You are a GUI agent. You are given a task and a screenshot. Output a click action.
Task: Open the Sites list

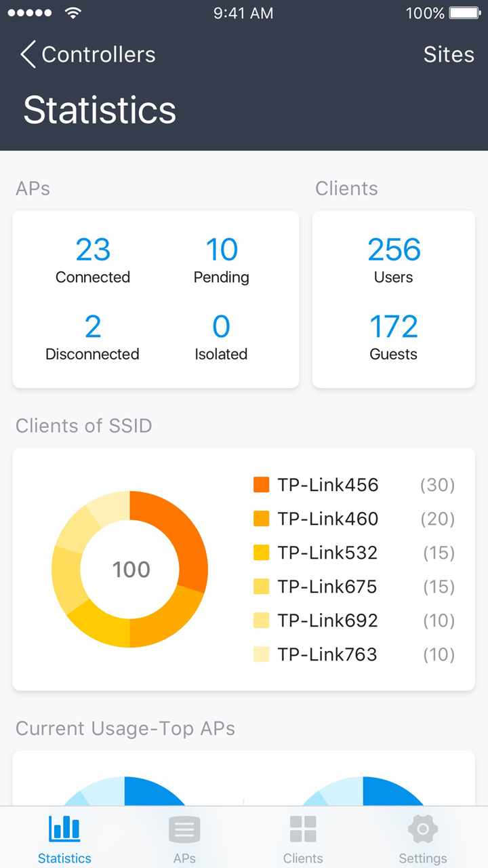click(x=449, y=54)
